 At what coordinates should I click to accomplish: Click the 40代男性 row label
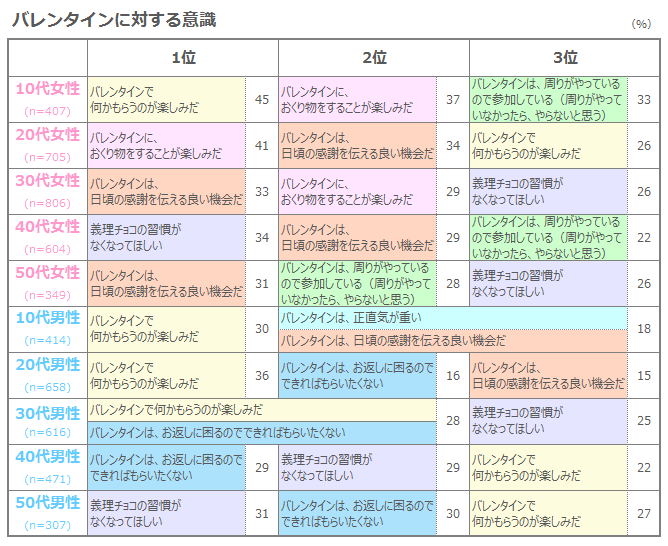tap(48, 457)
